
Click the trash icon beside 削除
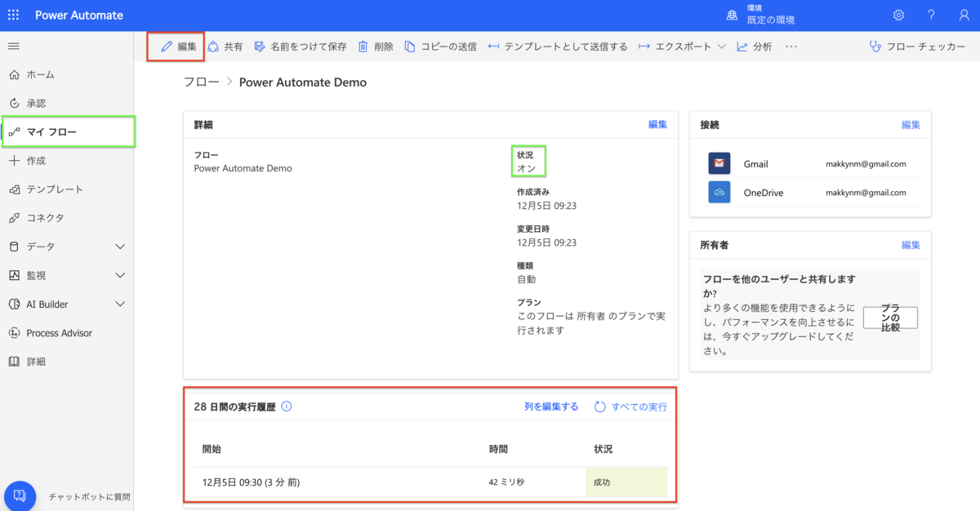(x=363, y=47)
